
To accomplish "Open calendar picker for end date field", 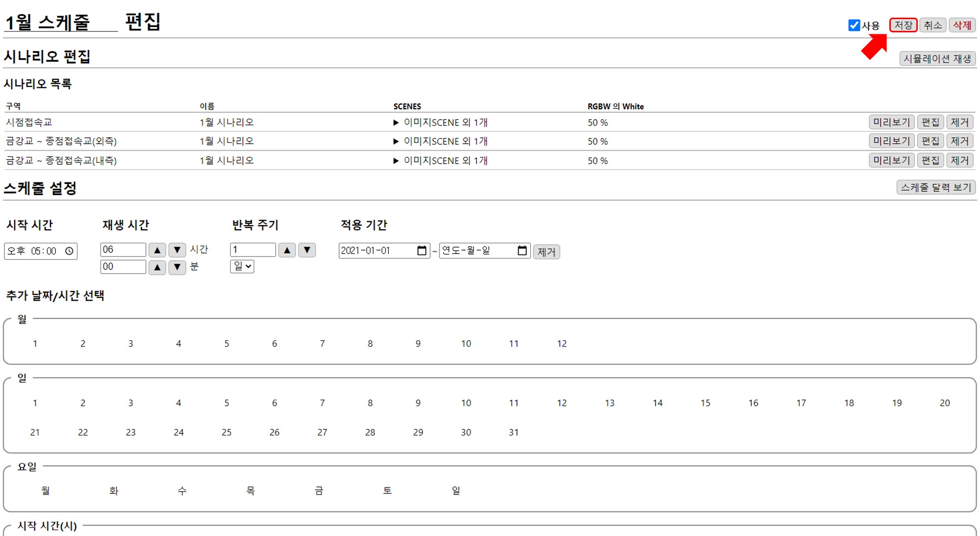I will 522,251.
